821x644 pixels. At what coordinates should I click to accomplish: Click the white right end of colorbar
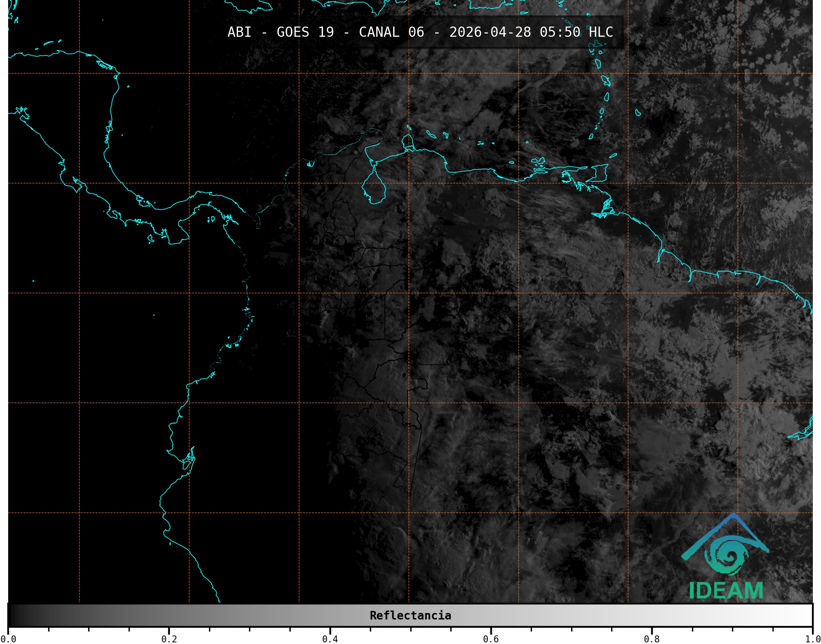808,615
